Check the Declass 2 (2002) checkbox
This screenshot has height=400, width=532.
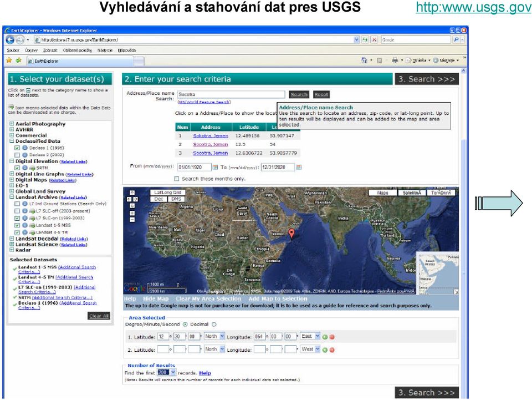click(17, 155)
